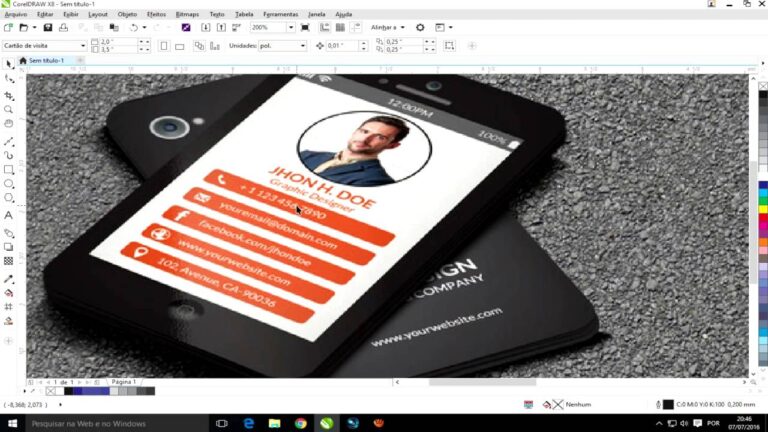Open File Explorer from the taskbar
The width and height of the screenshot is (768, 432).
(274, 423)
